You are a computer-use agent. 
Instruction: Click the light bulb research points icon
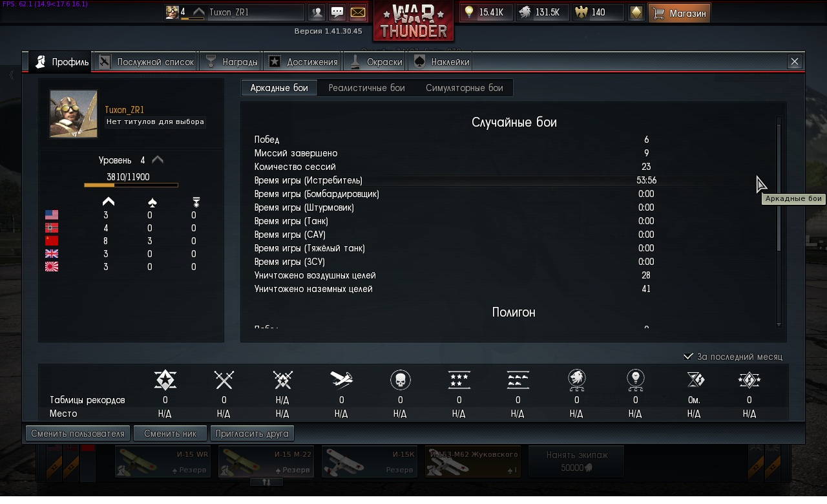[x=468, y=12]
